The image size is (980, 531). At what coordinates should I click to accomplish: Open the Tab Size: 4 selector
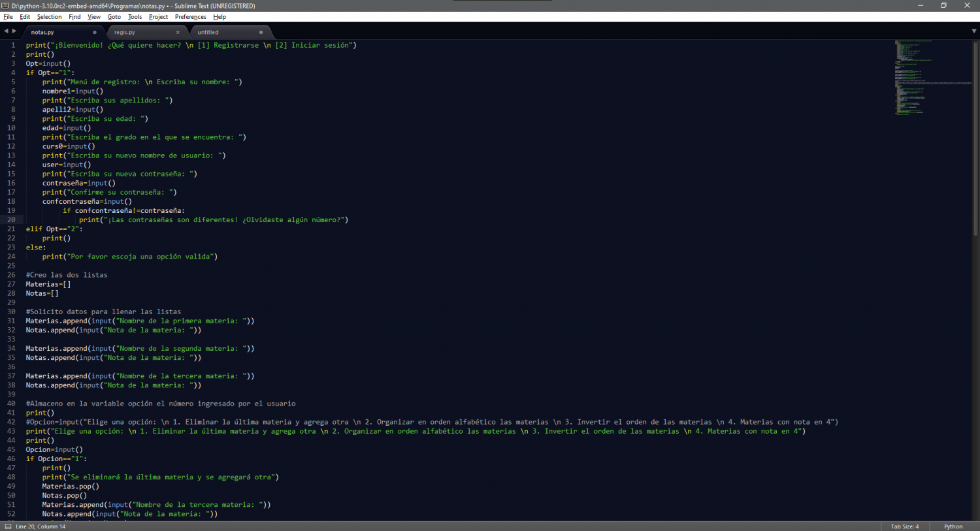[904, 526]
